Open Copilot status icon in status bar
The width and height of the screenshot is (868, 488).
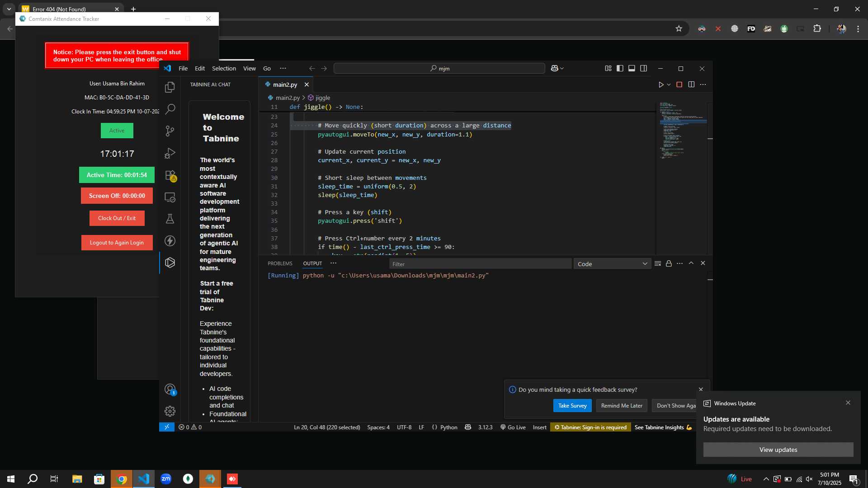click(468, 427)
